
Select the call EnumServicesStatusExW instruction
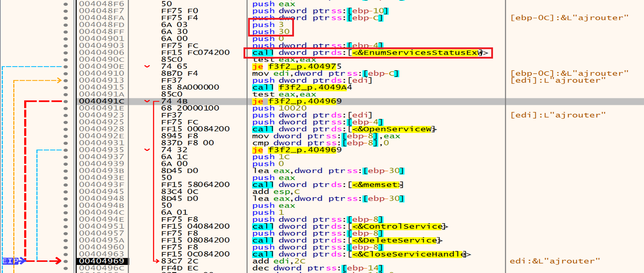click(368, 53)
